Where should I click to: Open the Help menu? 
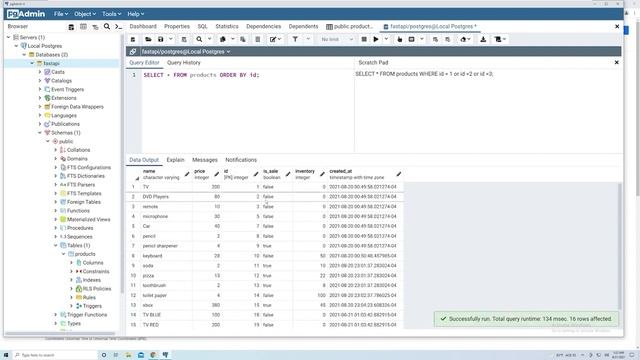(136, 14)
